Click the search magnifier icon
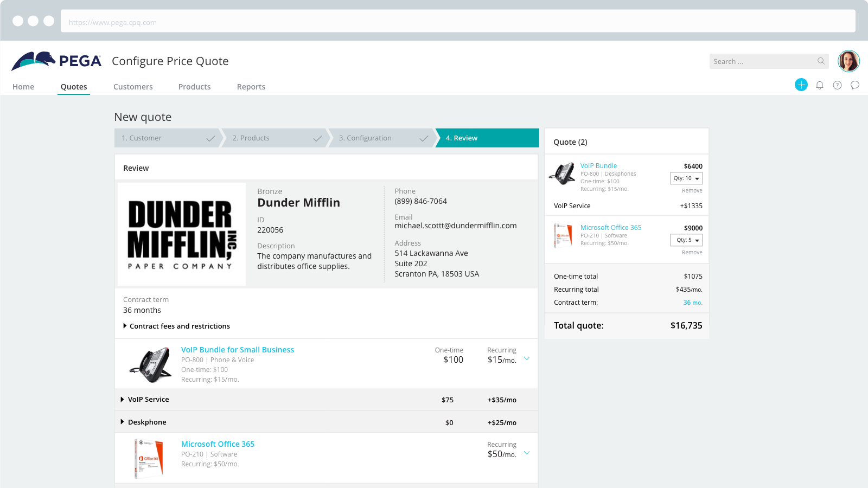The height and width of the screenshot is (488, 868). 821,61
